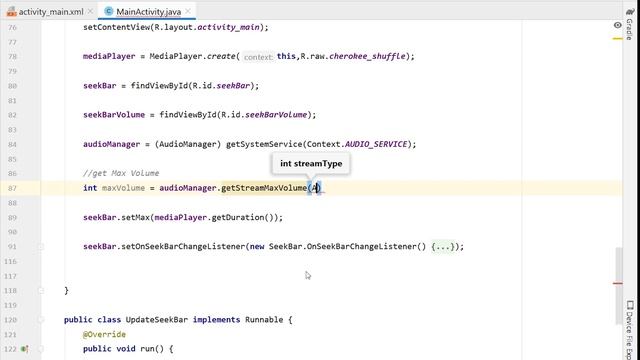640x360 pixels.
Task: Click line number 87 in gutter
Action: click(12, 188)
